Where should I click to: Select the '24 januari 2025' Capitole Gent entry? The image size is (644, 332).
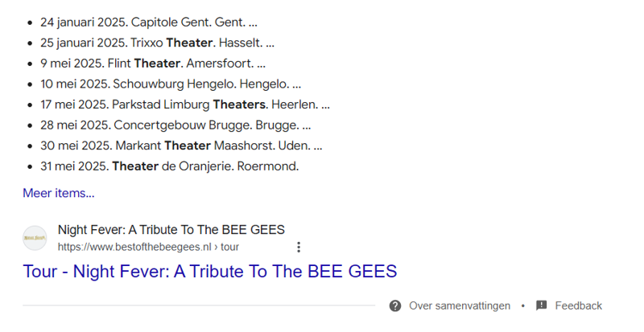tap(149, 22)
